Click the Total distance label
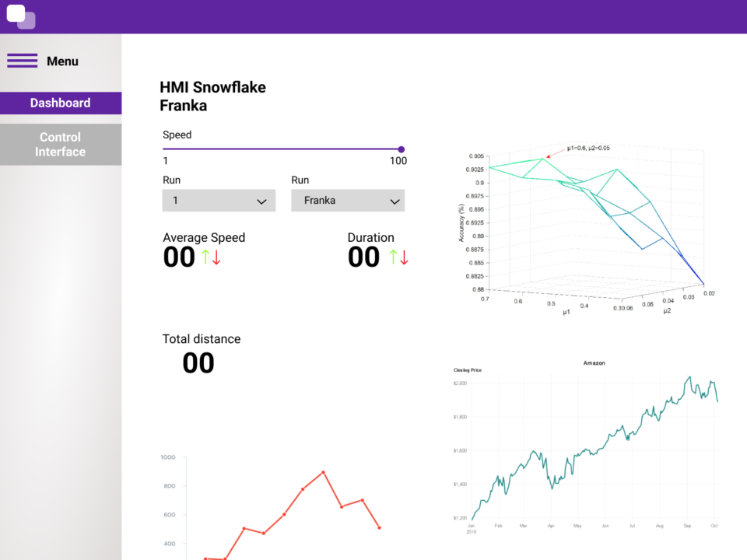This screenshot has height=560, width=747. click(x=202, y=339)
